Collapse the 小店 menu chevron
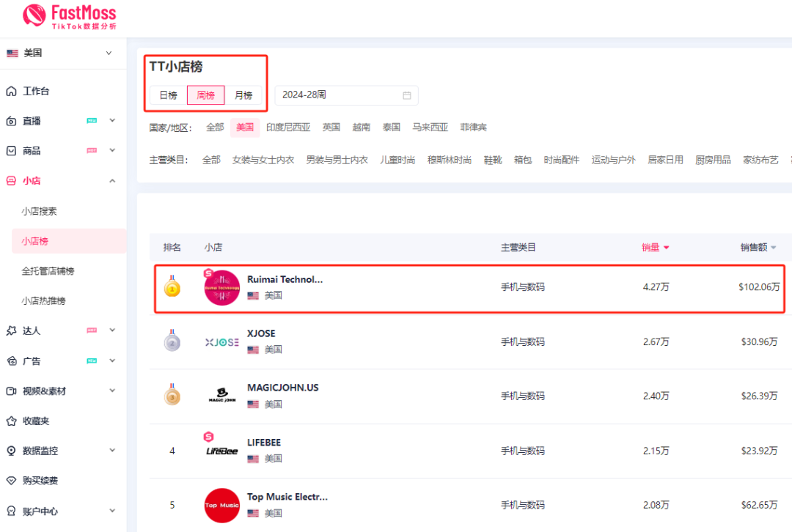792x532 pixels. coord(112,181)
